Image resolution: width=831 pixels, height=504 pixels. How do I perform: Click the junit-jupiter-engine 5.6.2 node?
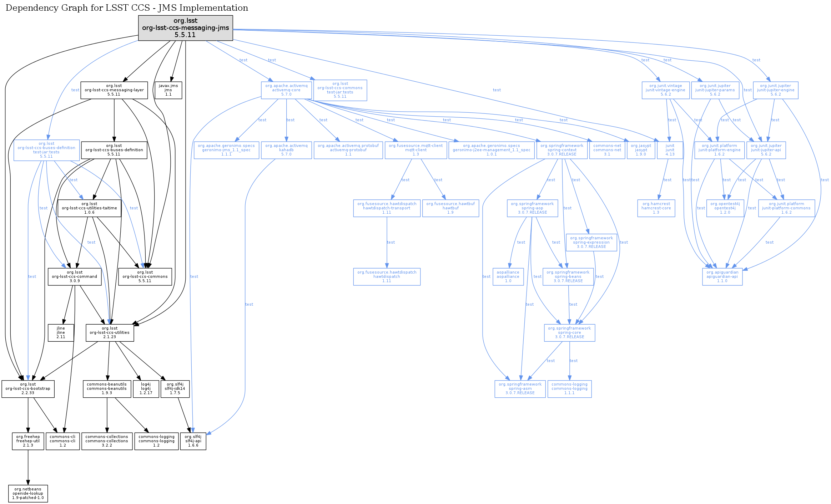(x=775, y=90)
